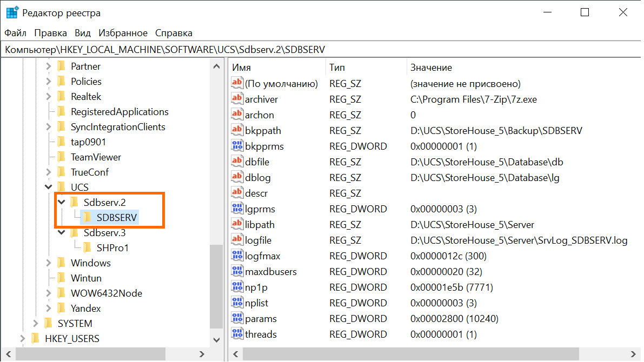
Task: Open the Файл menu
Action: tap(16, 33)
